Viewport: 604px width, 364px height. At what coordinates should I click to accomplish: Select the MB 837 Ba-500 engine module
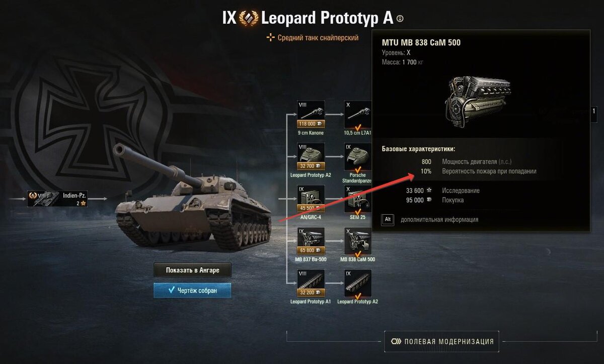coord(311,241)
